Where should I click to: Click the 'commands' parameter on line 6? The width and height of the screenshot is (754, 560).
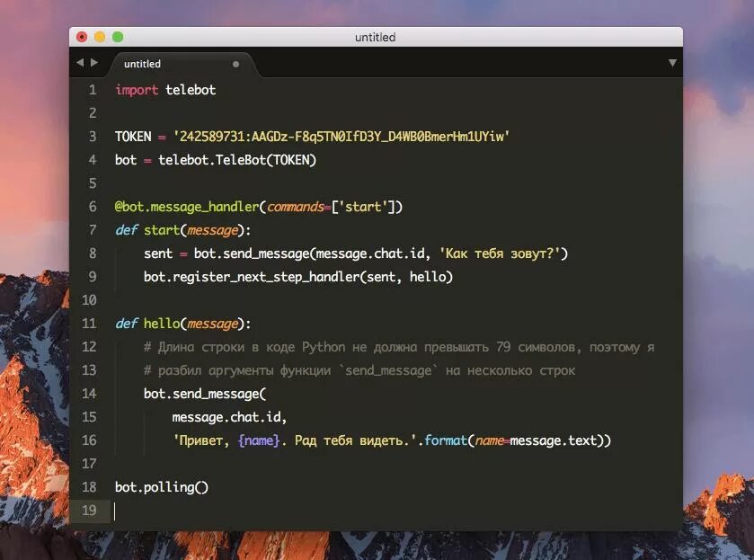296,207
